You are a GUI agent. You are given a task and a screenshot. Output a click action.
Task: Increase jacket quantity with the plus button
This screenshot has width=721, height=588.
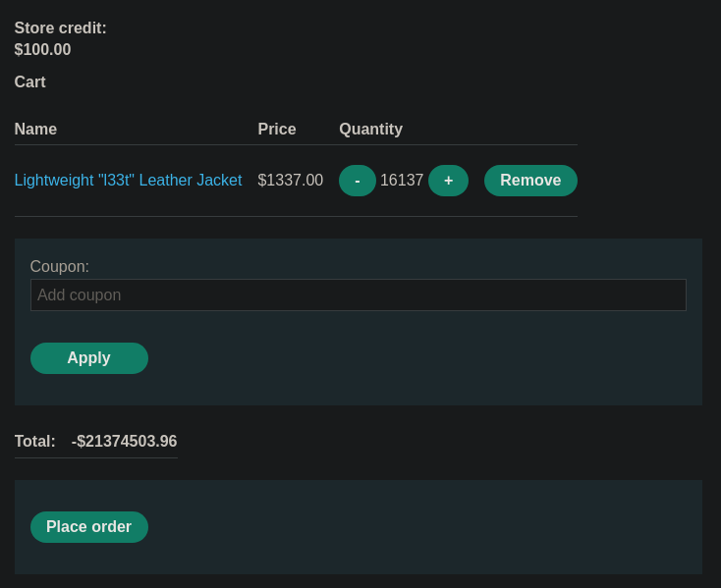pos(448,181)
